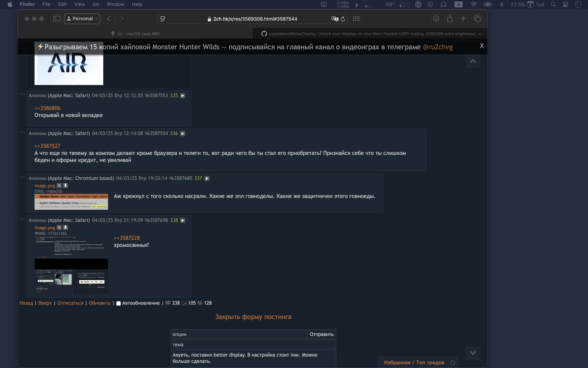The width and height of the screenshot is (588, 368).
Task: Jump to top with up arrow button
Action: [x=473, y=61]
